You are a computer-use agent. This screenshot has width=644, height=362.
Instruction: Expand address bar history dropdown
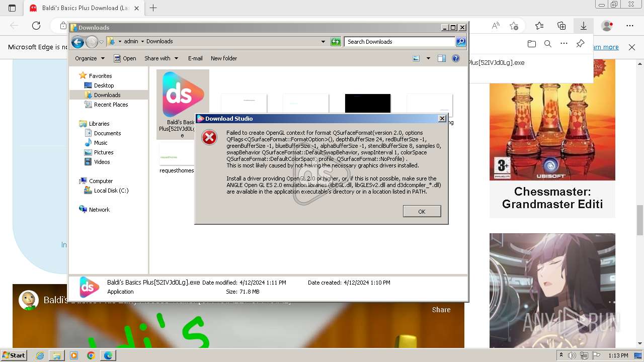click(x=323, y=42)
